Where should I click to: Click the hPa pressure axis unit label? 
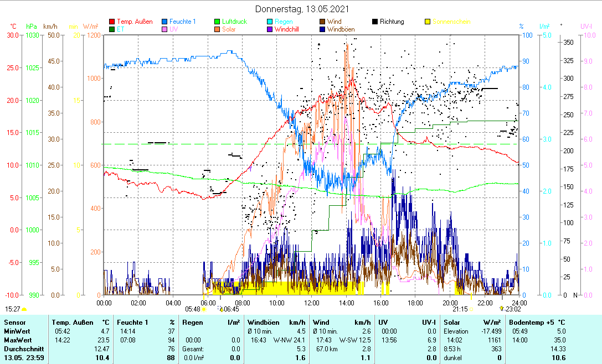click(31, 26)
